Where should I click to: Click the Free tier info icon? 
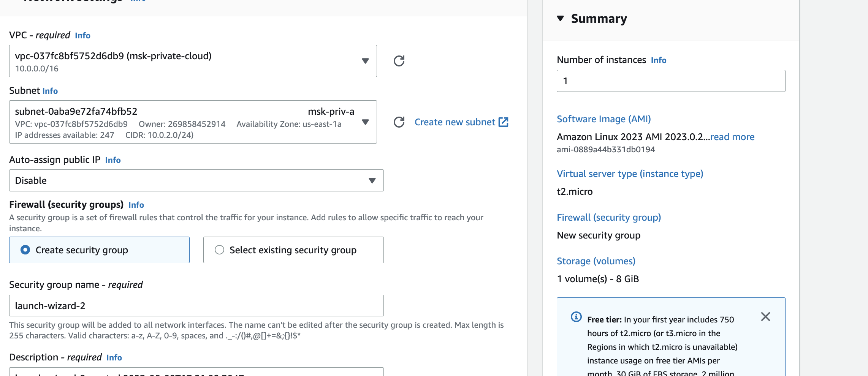tap(576, 317)
